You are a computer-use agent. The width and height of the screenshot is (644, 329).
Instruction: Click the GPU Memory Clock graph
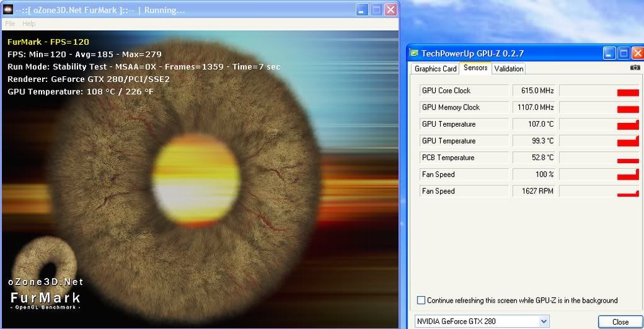(x=599, y=107)
